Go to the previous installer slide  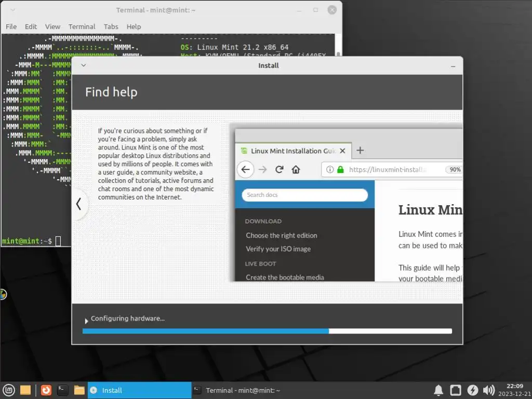(x=79, y=204)
